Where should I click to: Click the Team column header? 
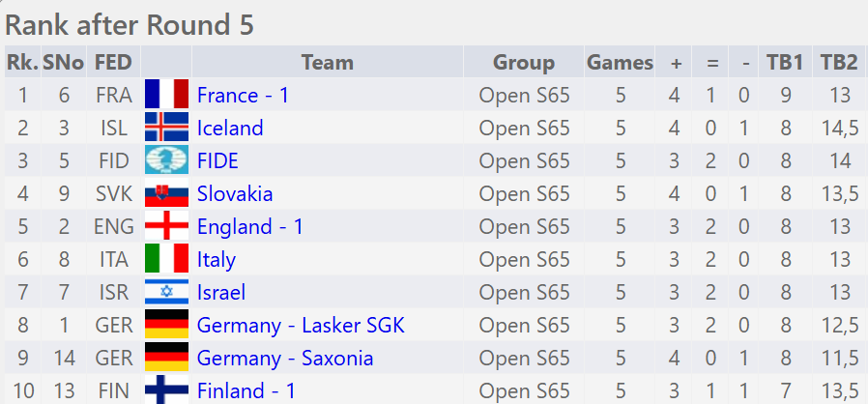(x=327, y=63)
